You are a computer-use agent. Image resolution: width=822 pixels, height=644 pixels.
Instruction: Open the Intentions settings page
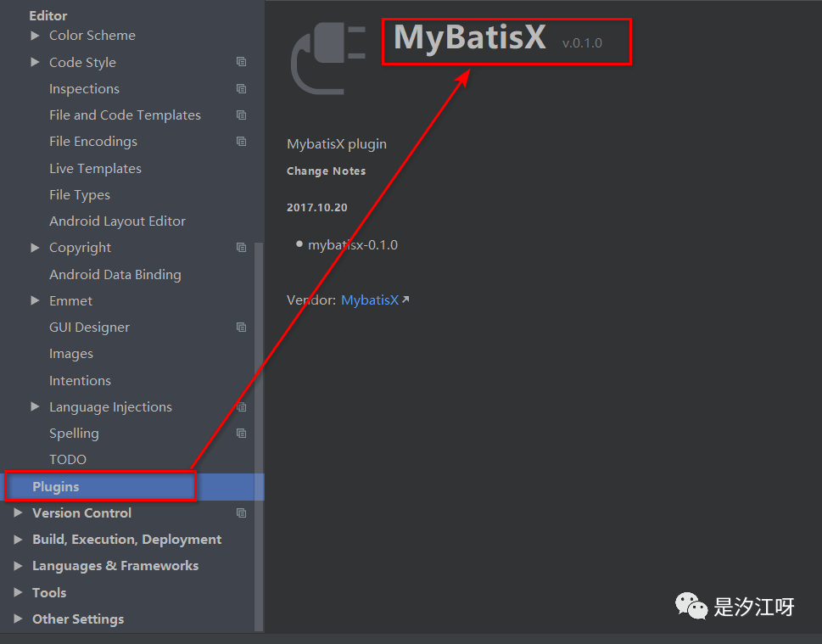pos(81,380)
